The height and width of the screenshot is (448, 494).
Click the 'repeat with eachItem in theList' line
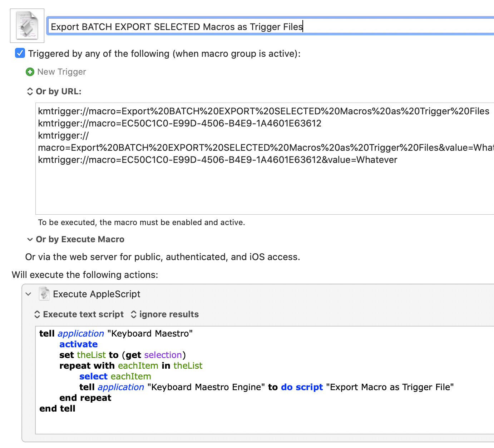click(x=131, y=365)
